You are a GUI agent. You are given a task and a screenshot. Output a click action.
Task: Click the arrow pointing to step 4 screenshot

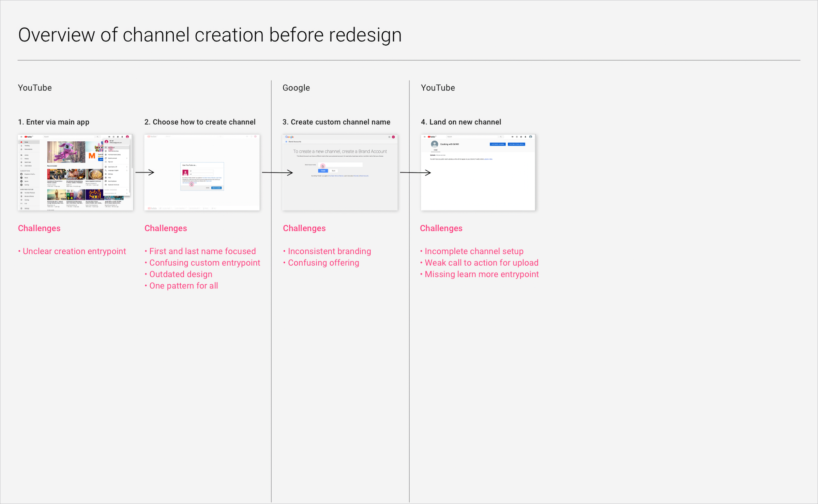[x=415, y=173]
